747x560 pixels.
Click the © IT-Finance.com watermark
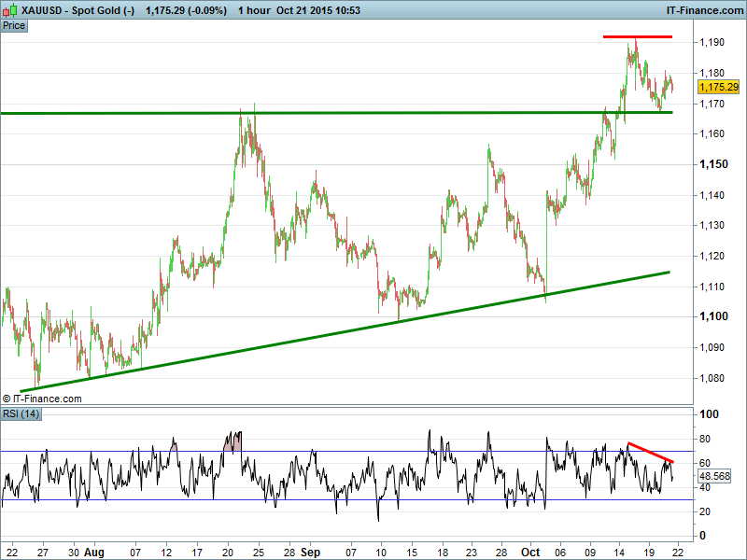point(42,399)
